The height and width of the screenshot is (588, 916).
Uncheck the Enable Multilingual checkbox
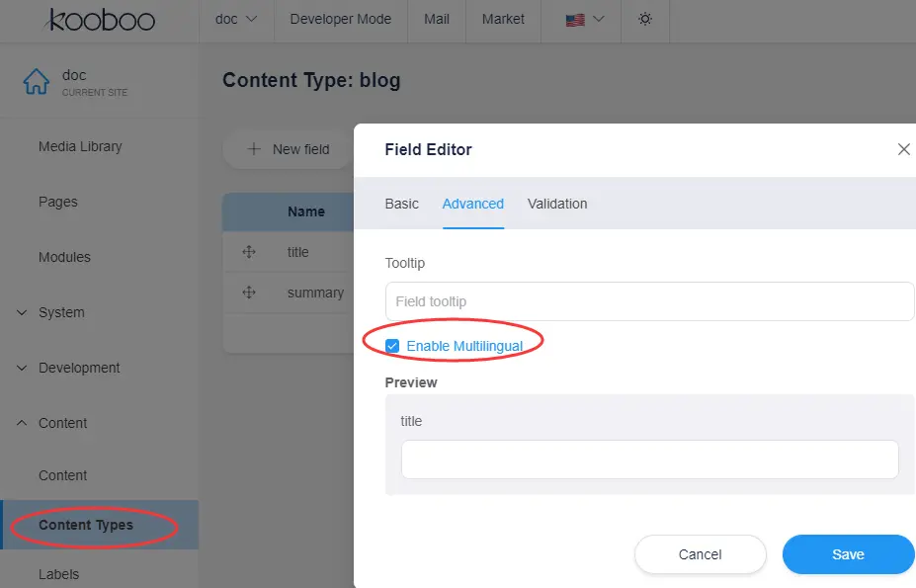coord(392,346)
